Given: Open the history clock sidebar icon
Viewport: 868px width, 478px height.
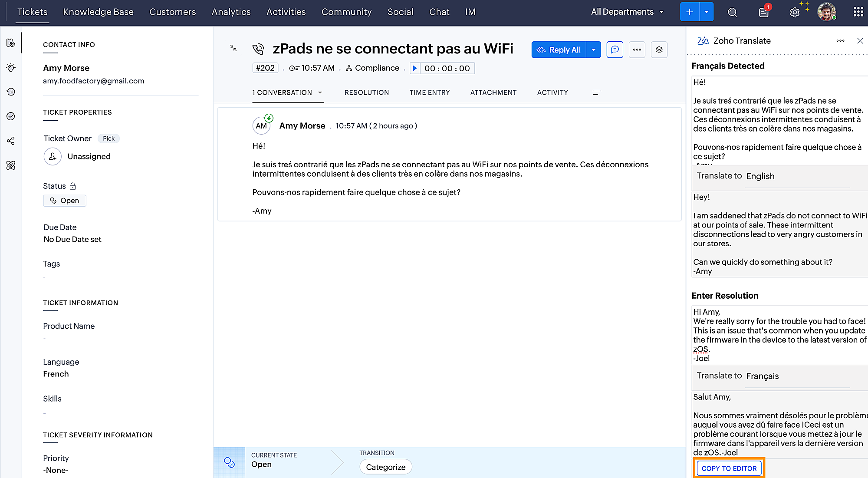Looking at the screenshot, I should (x=11, y=92).
